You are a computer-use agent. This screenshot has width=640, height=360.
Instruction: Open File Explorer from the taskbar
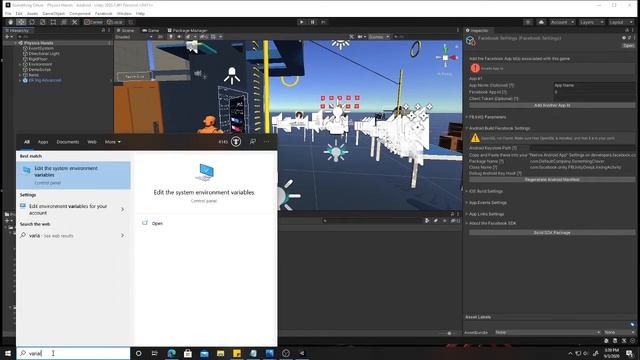(x=220, y=353)
